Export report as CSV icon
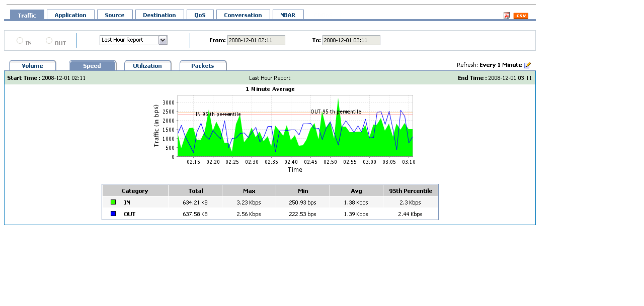Viewport: 644px width, 306px height. click(521, 16)
